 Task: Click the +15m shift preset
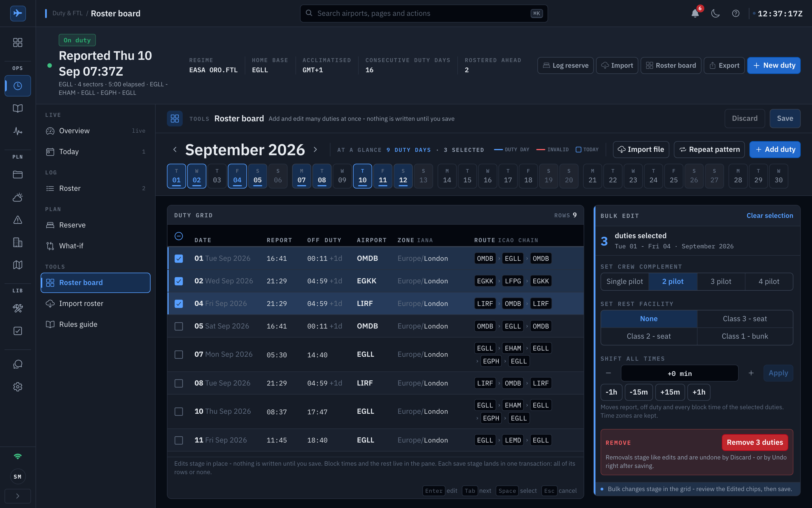click(670, 392)
